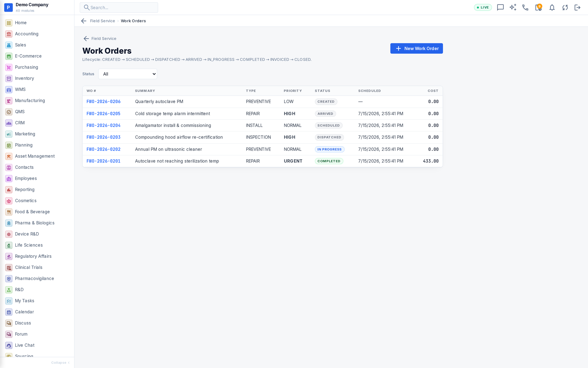Click 'Amalgamator install & commissioning' summary
588x368 pixels.
173,126
